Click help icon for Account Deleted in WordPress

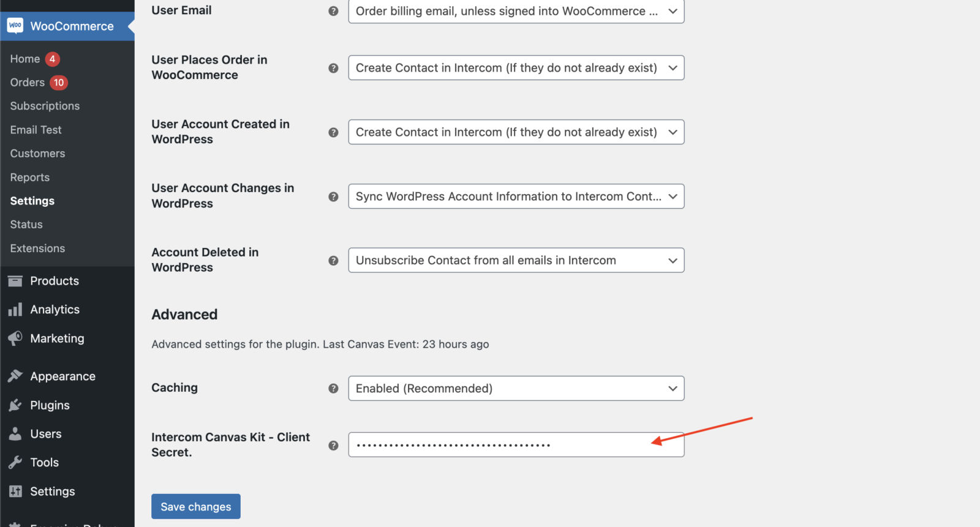[x=333, y=261]
